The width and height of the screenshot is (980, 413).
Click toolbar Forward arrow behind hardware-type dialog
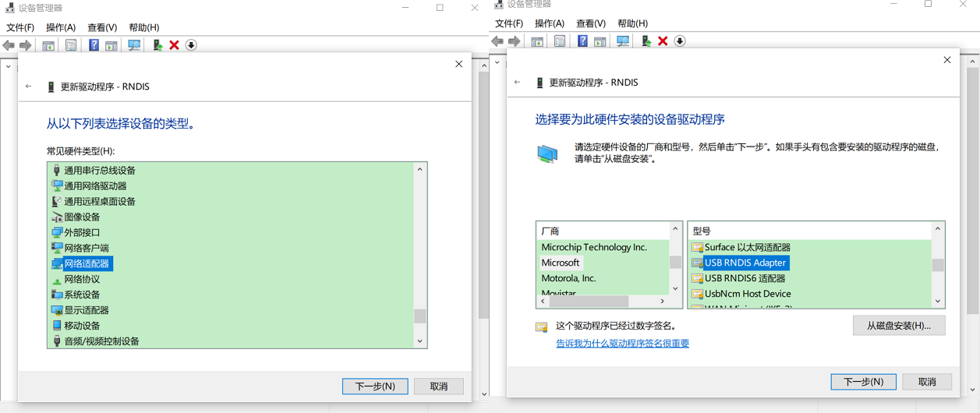tap(26, 45)
